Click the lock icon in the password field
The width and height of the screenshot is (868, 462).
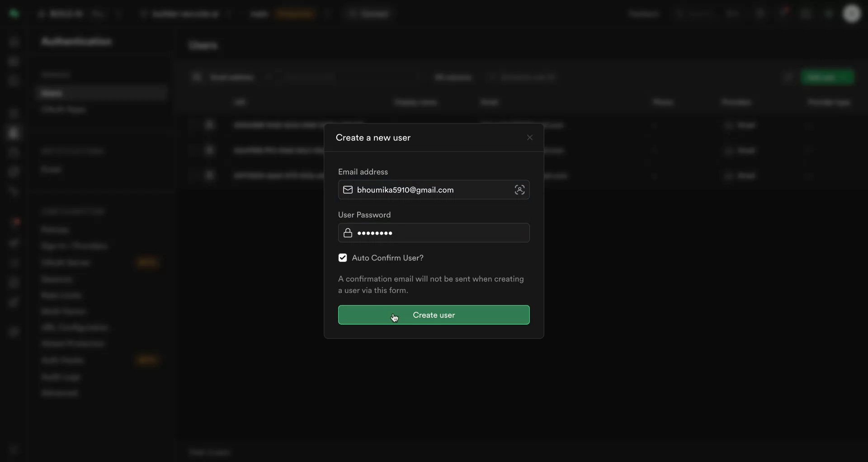point(347,233)
